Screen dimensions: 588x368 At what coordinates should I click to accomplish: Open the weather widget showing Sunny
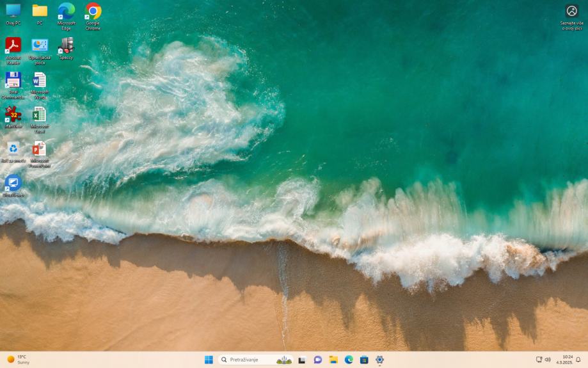[19, 360]
